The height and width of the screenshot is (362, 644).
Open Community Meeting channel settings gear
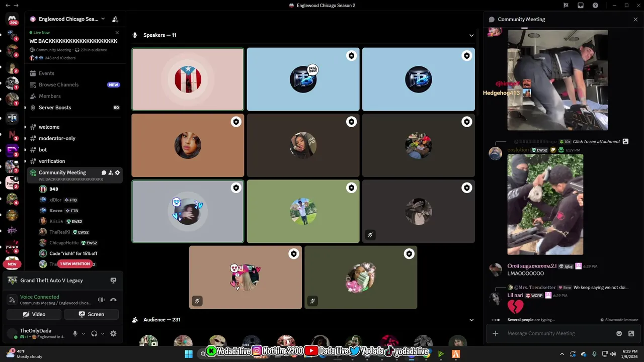118,172
